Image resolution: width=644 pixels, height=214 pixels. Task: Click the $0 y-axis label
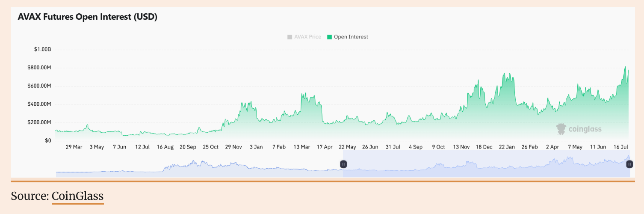pyautogui.click(x=47, y=140)
